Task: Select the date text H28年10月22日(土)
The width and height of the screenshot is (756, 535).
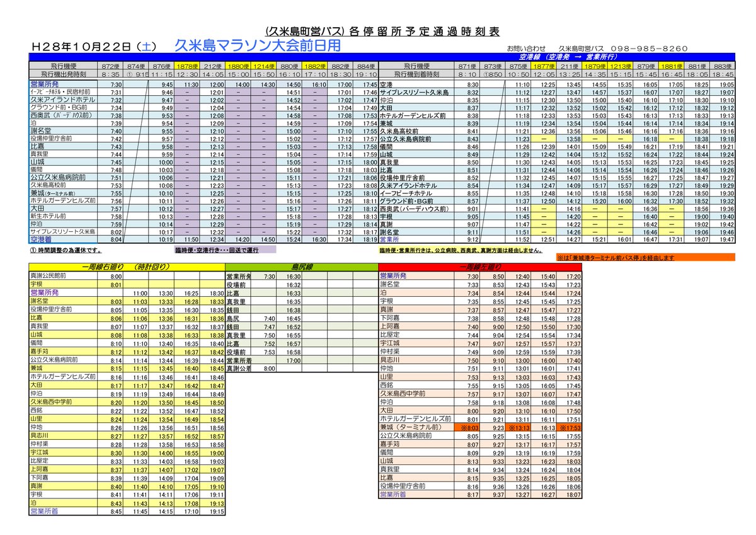Action: pyautogui.click(x=94, y=47)
